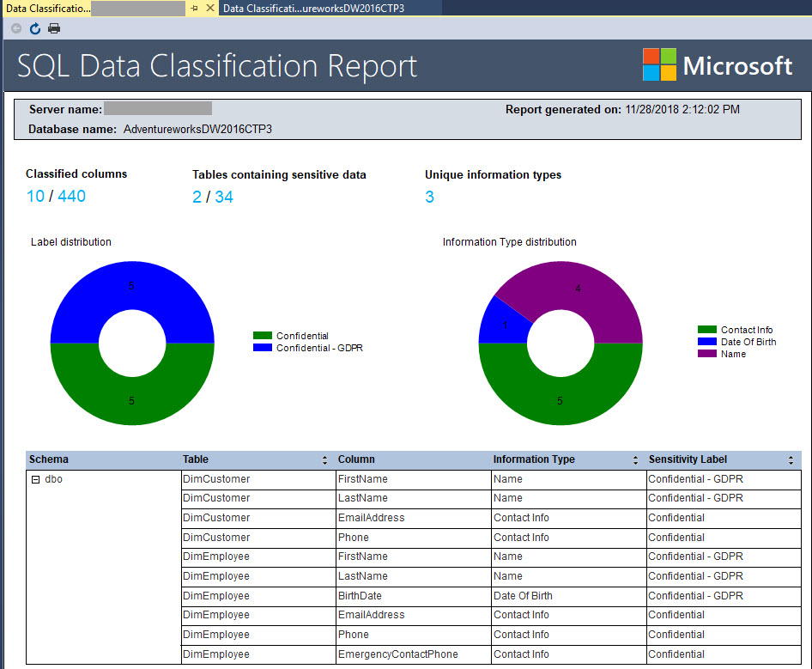This screenshot has height=669, width=812.
Task: Click the blue Date Of Birth legend swatch
Action: [706, 342]
